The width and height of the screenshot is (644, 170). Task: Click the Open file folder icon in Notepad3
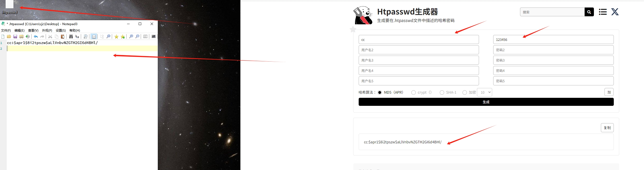[9, 36]
